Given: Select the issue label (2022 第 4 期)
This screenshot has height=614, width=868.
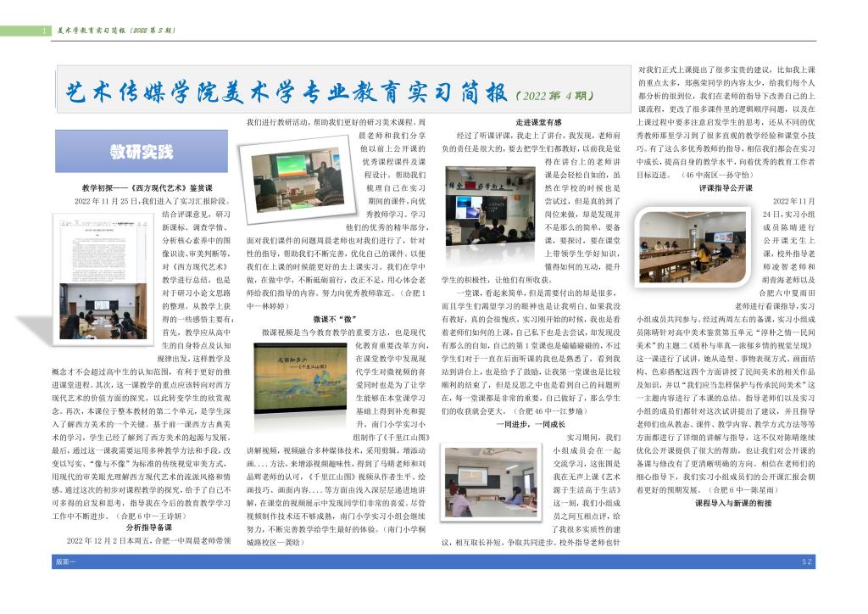Looking at the screenshot, I should click(x=554, y=95).
